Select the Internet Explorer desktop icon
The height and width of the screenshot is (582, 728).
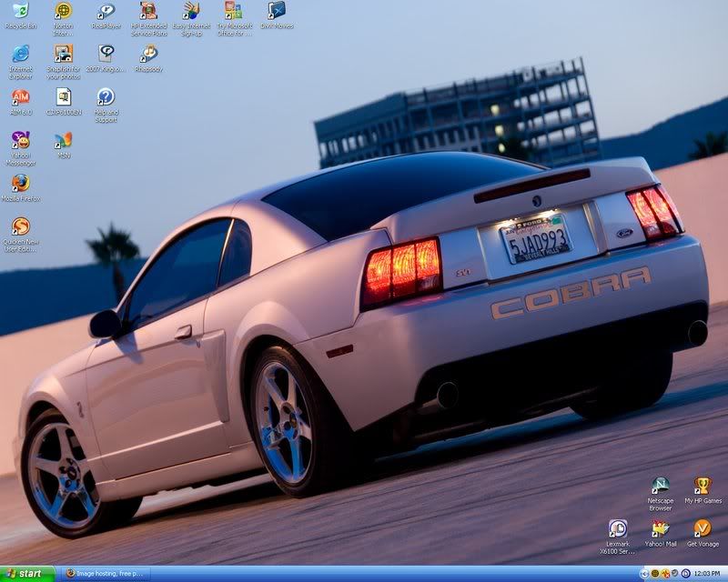(x=20, y=55)
